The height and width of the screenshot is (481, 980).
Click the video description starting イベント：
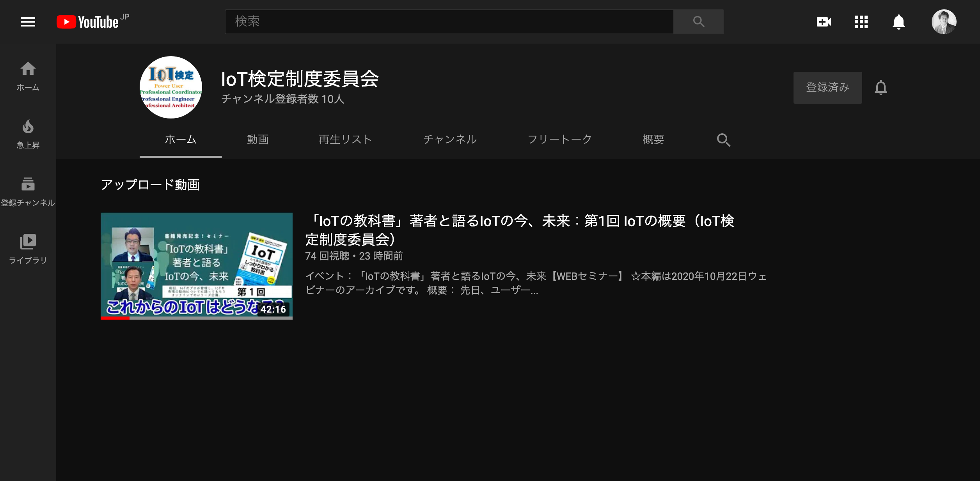536,283
